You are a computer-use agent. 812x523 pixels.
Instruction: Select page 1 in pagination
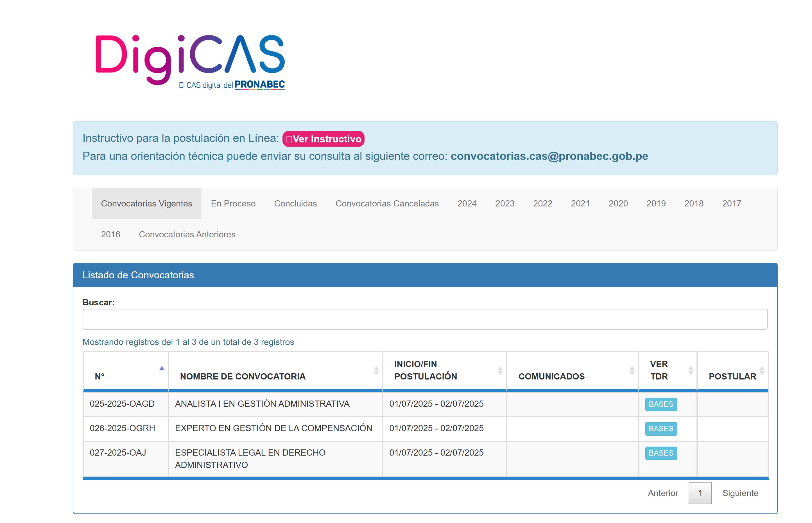700,493
